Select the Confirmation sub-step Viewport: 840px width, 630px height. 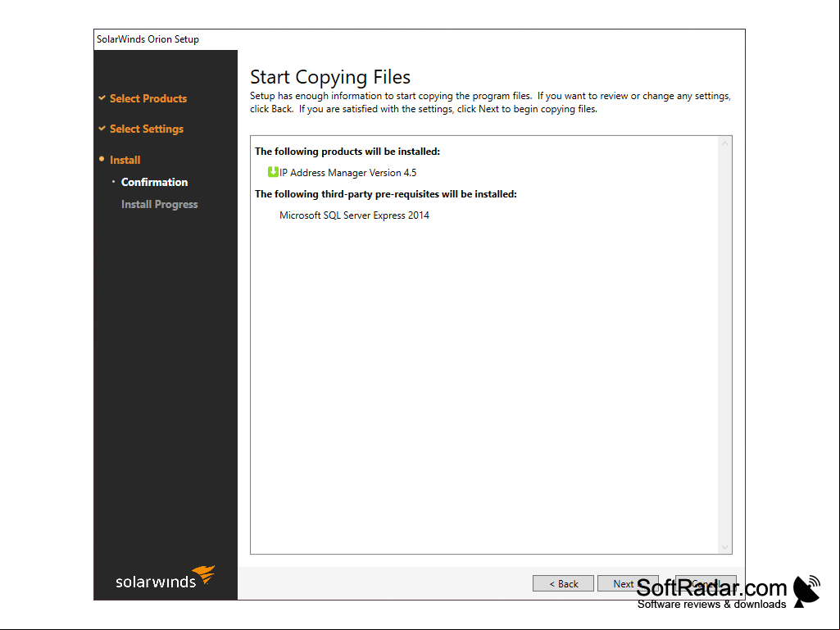[154, 182]
